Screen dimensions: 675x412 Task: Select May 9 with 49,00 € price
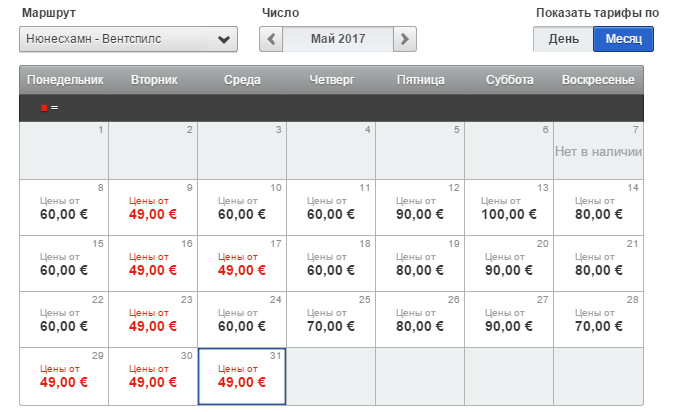[153, 207]
